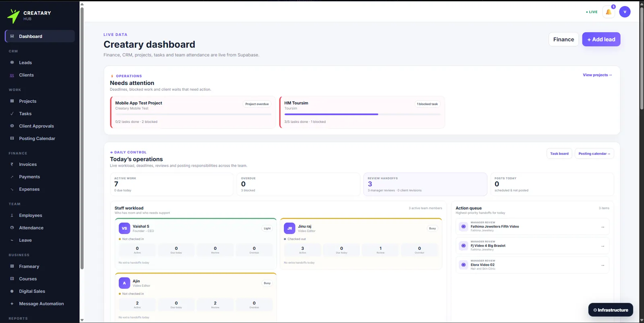Click the Review count under Ajin
The width and height of the screenshot is (644, 323).
click(x=215, y=304)
